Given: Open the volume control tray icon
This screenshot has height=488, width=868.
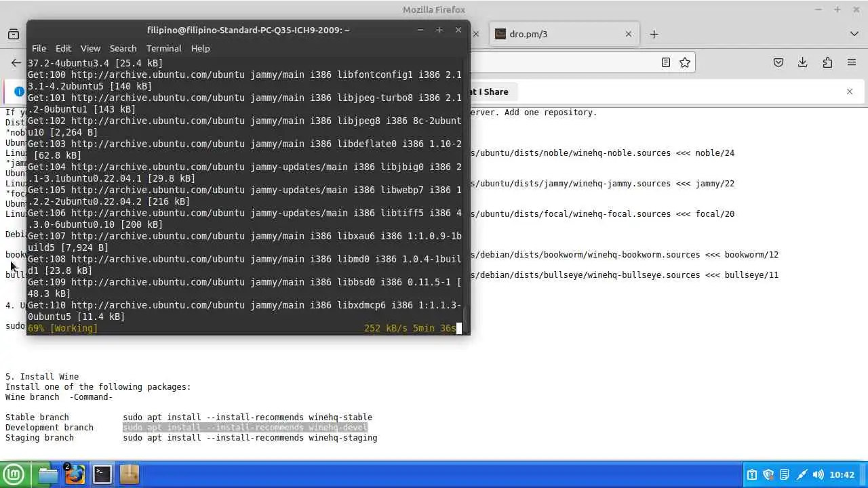Looking at the screenshot, I should coord(818,475).
